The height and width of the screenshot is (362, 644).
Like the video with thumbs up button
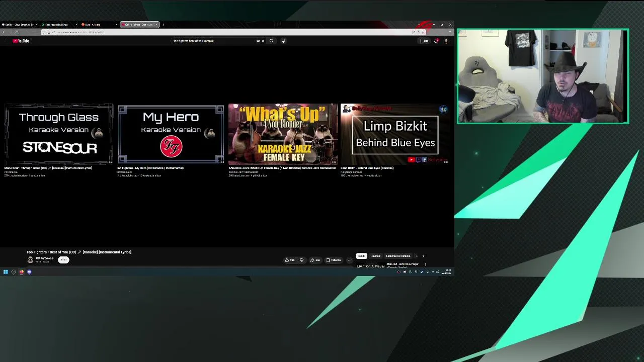[290, 260]
